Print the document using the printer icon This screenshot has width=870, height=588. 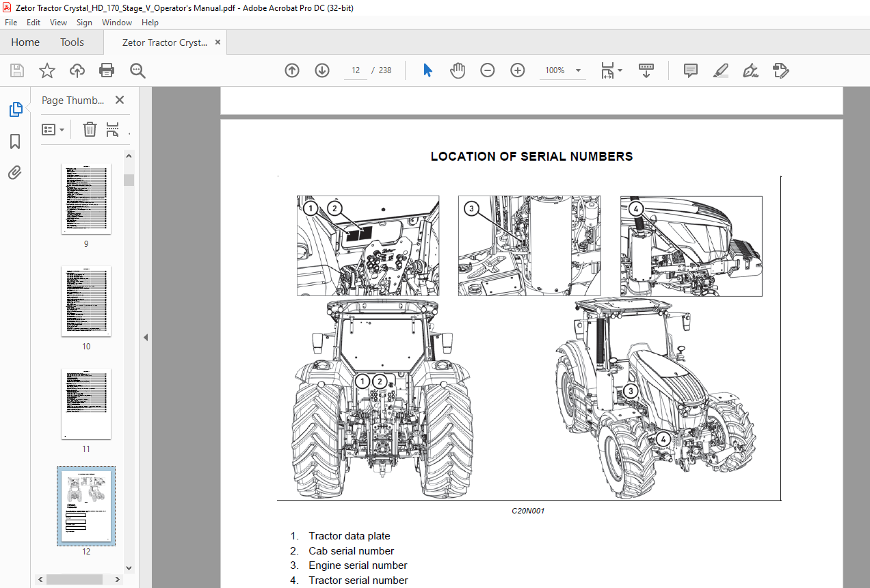(107, 70)
